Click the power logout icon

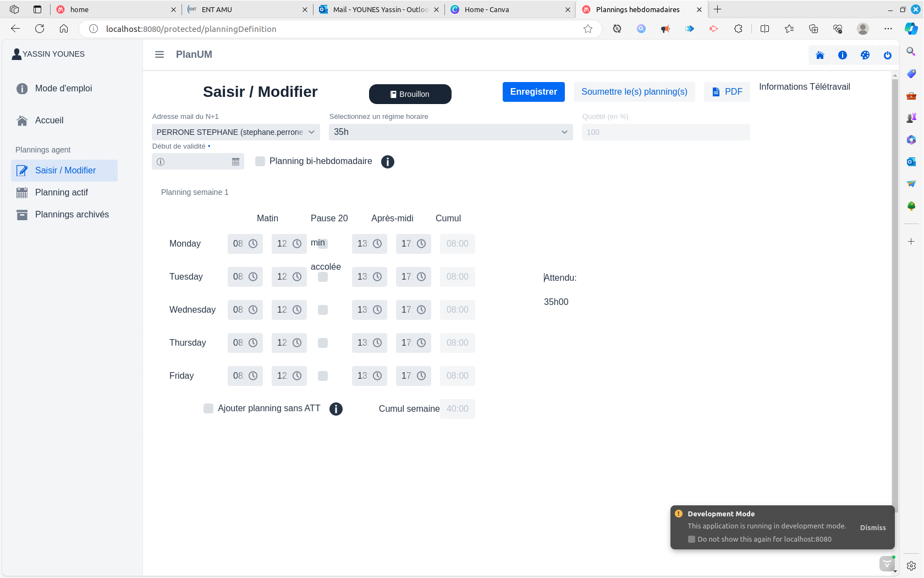(x=888, y=55)
